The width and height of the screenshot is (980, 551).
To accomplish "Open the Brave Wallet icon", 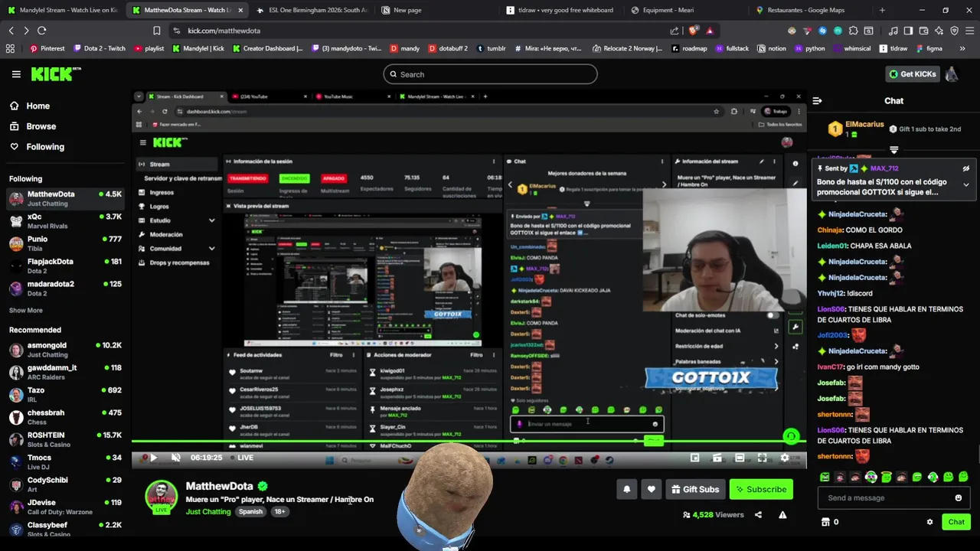I will coord(924,31).
